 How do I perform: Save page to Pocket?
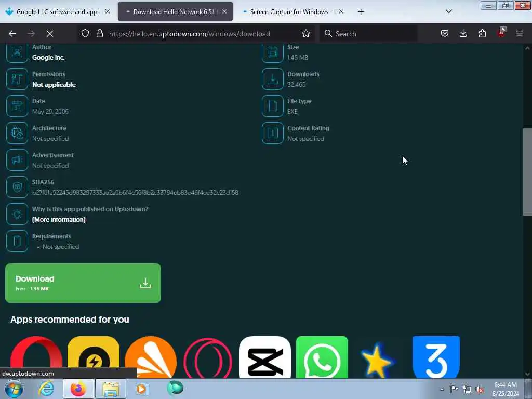[x=445, y=34]
